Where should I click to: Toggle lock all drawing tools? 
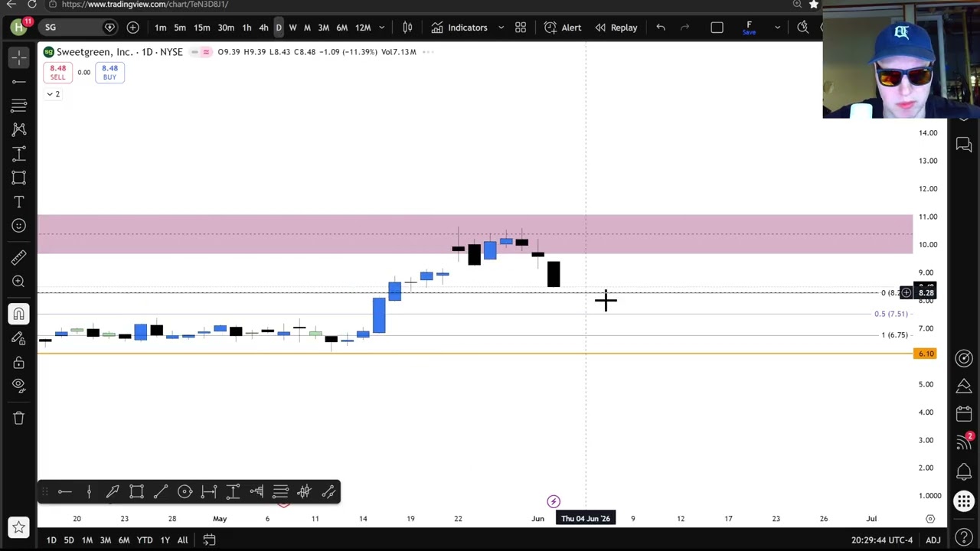coord(19,362)
